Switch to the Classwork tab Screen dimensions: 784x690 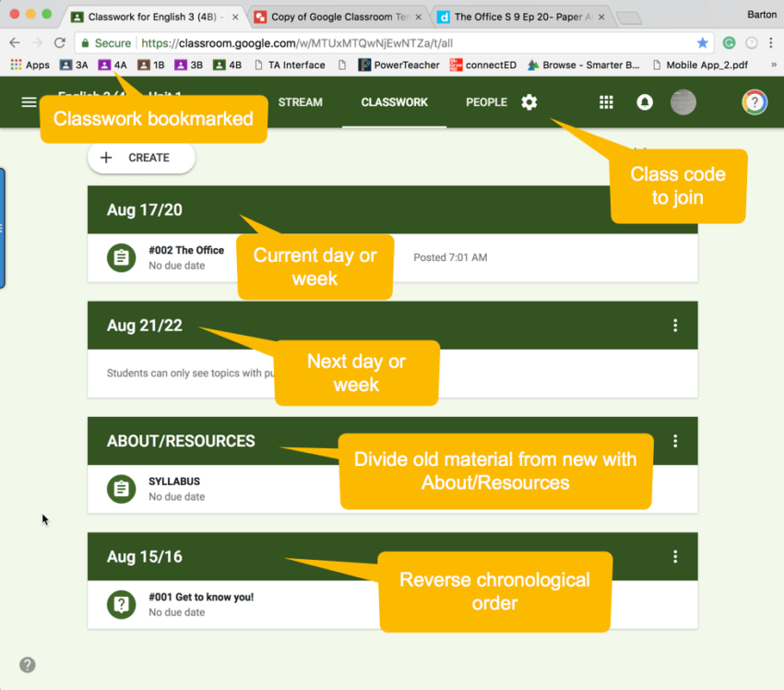[395, 102]
